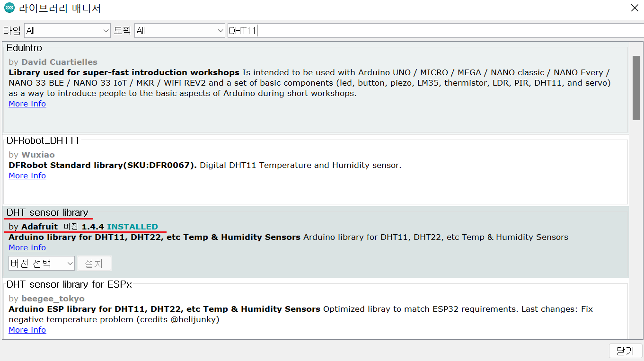
Task: Open the 토픽 (Topic) dropdown
Action: click(180, 31)
